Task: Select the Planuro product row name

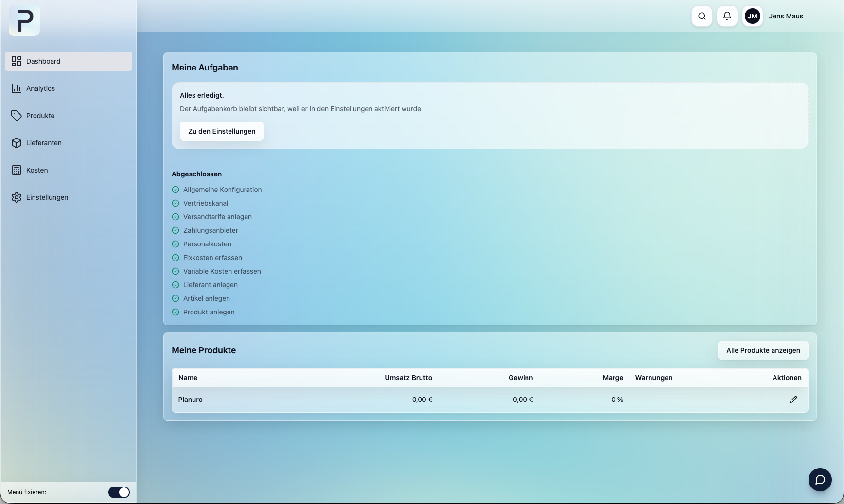Action: coord(190,400)
